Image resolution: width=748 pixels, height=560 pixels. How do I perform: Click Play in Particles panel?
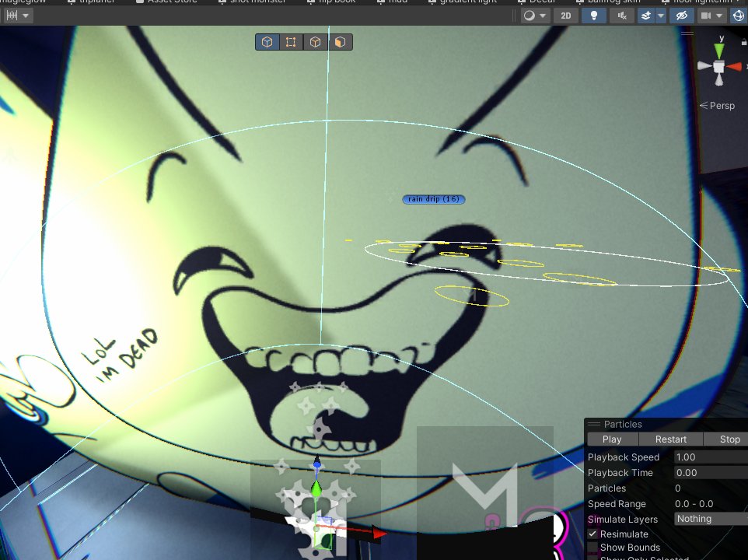tap(612, 439)
